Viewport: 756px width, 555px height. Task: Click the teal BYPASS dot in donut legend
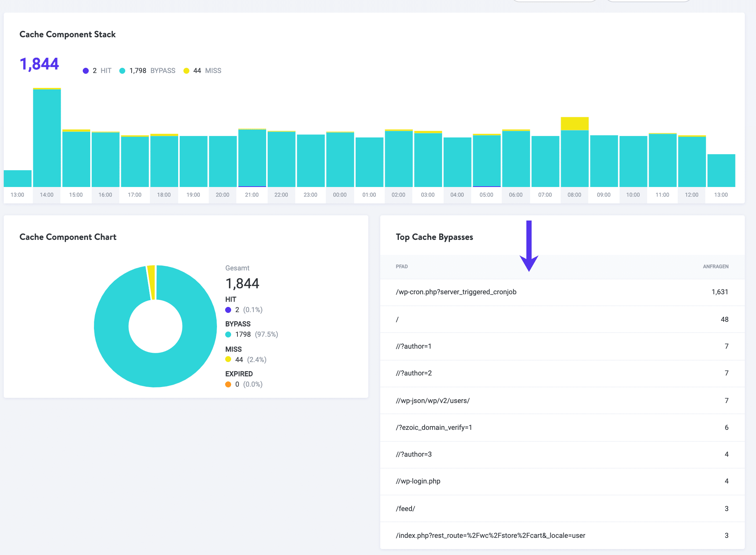[x=228, y=334]
